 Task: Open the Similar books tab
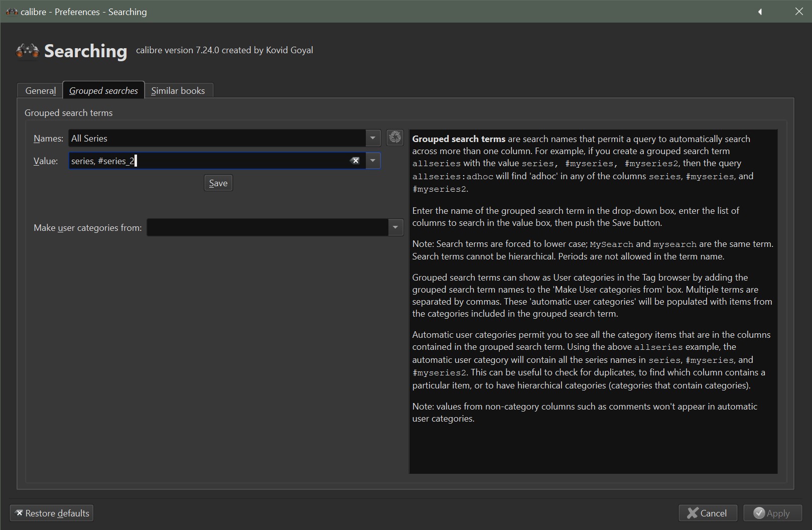click(178, 90)
